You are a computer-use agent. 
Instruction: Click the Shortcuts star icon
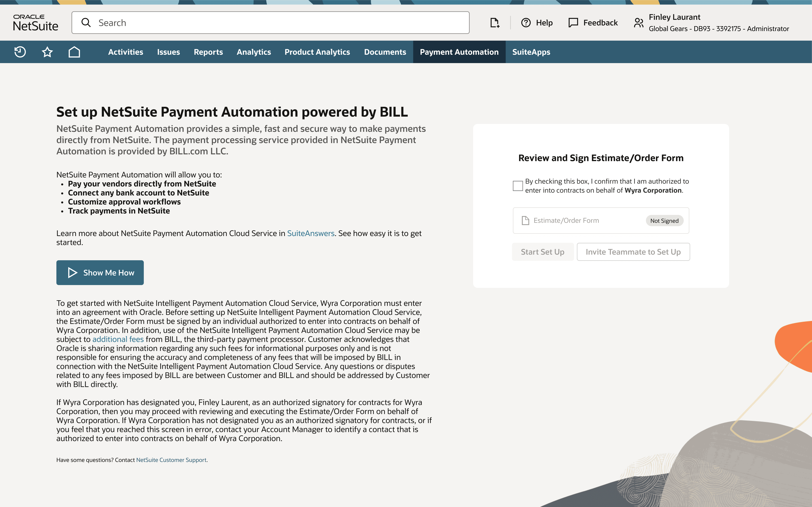[x=47, y=52]
